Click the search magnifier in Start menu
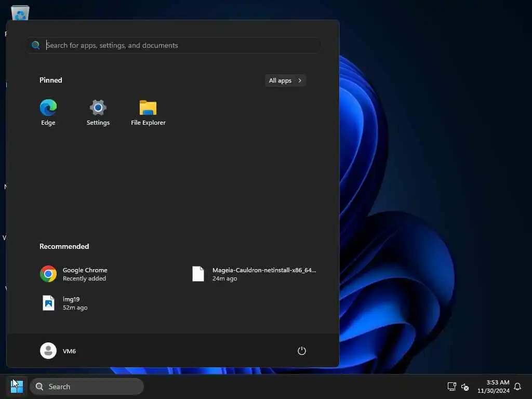532x399 pixels. coord(36,45)
